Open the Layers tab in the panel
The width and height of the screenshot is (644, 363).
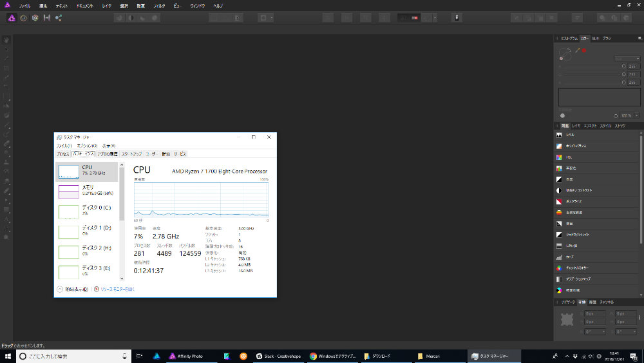pos(576,126)
